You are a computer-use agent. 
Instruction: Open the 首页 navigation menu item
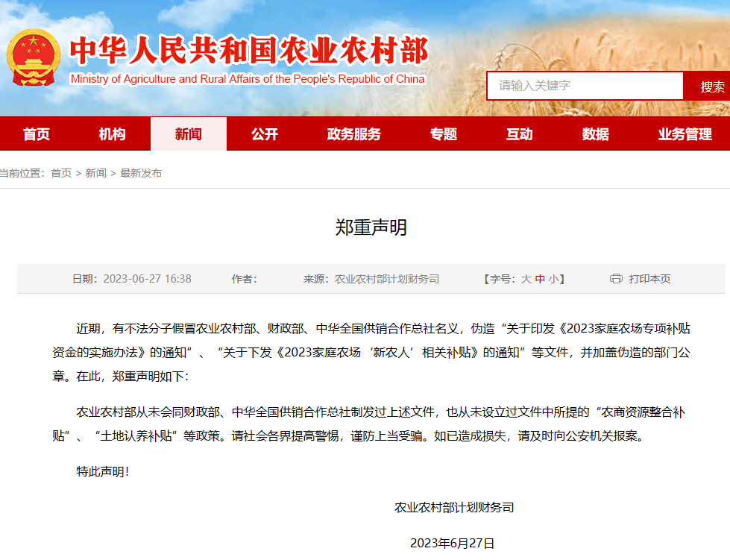tap(37, 134)
